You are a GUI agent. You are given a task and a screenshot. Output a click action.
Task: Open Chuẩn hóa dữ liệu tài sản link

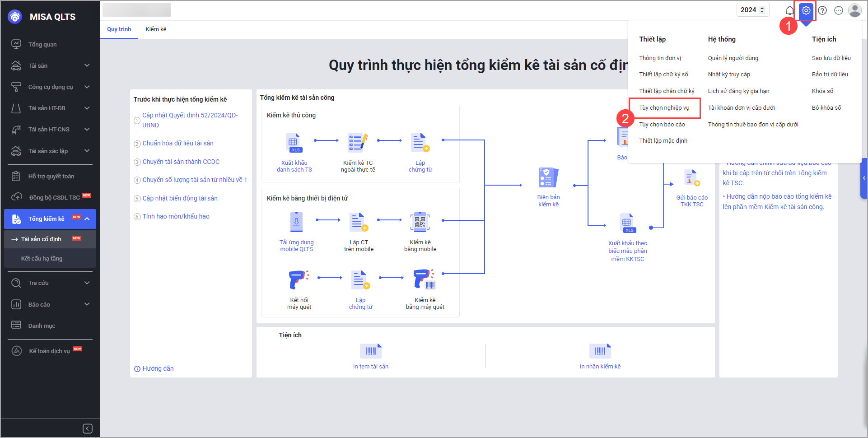coord(178,143)
